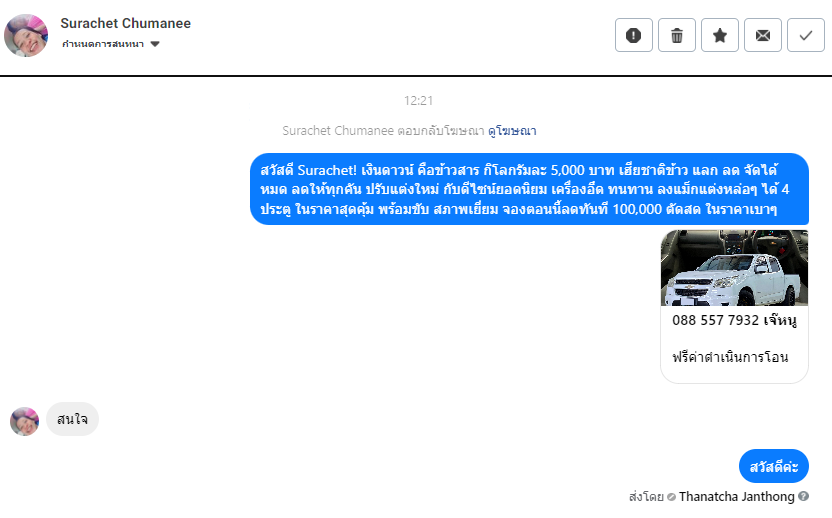The image size is (832, 518).
Task: Select the blue 'สวัสดีค่ะ' sent message
Action: (774, 467)
